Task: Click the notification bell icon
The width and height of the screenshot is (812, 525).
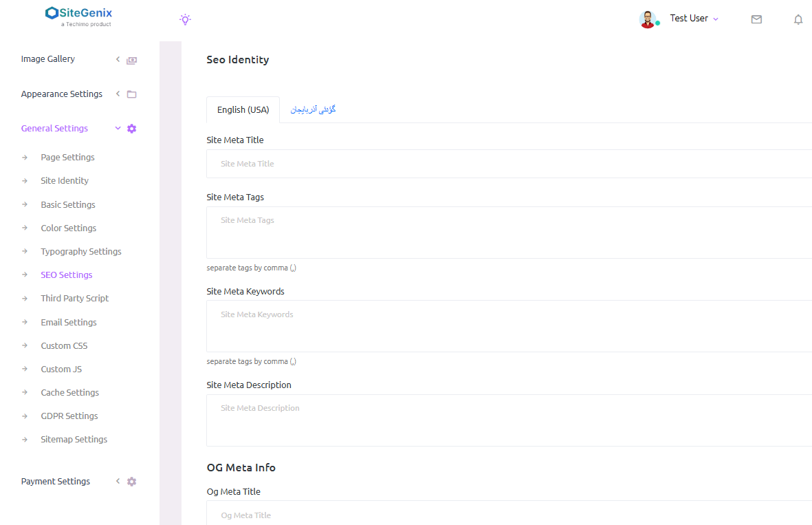Action: click(798, 19)
